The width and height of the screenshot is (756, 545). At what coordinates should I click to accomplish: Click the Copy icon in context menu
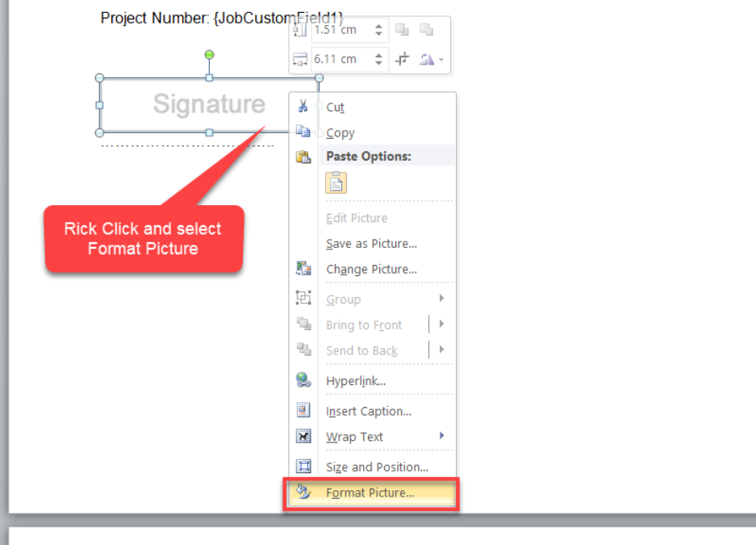(303, 132)
